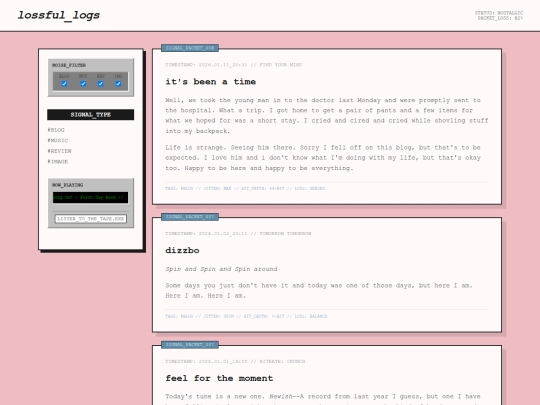Open the "dizzbo" post title
The image size is (540, 405).
tap(182, 250)
